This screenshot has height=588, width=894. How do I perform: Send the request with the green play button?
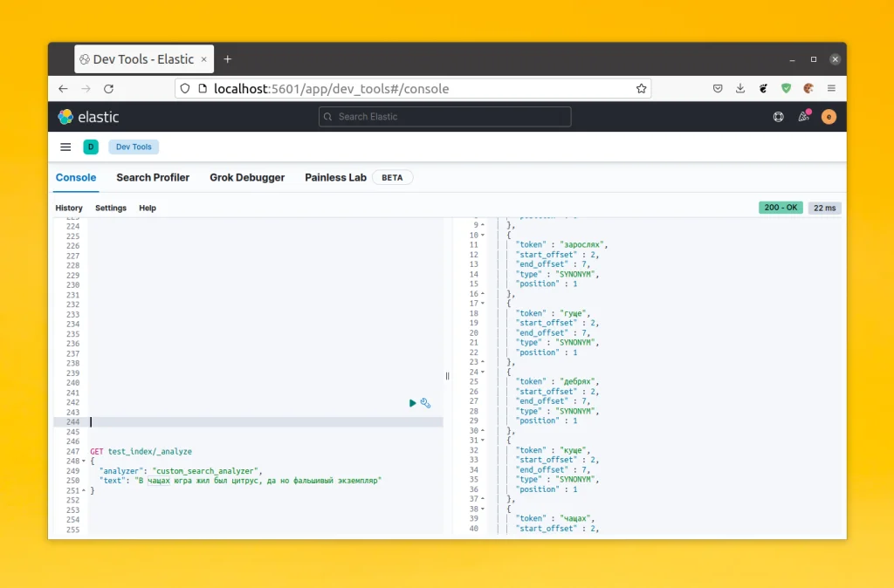[412, 403]
